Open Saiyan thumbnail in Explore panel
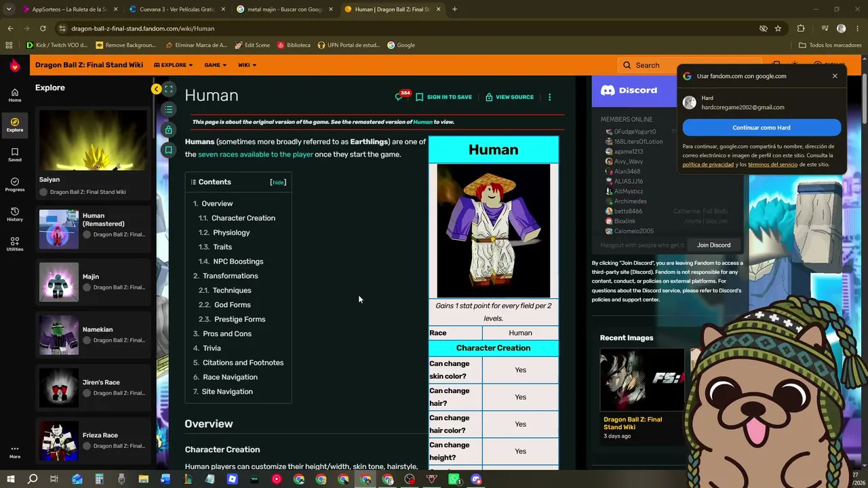868x488 pixels. point(93,140)
